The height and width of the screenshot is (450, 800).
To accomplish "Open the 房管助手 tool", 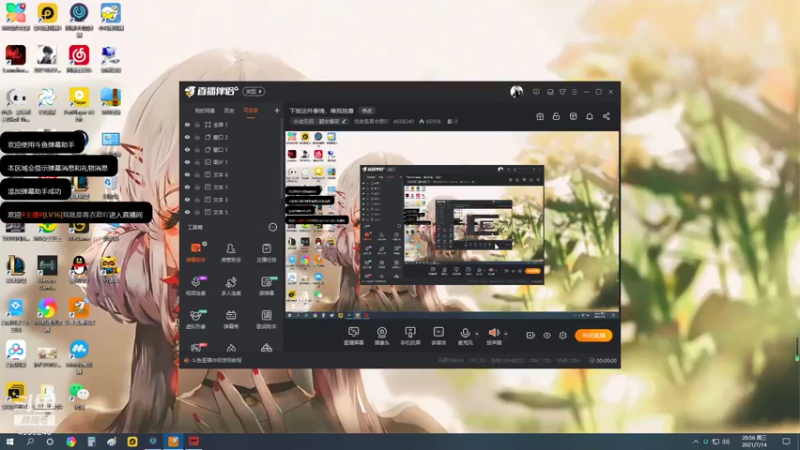I will tap(231, 253).
